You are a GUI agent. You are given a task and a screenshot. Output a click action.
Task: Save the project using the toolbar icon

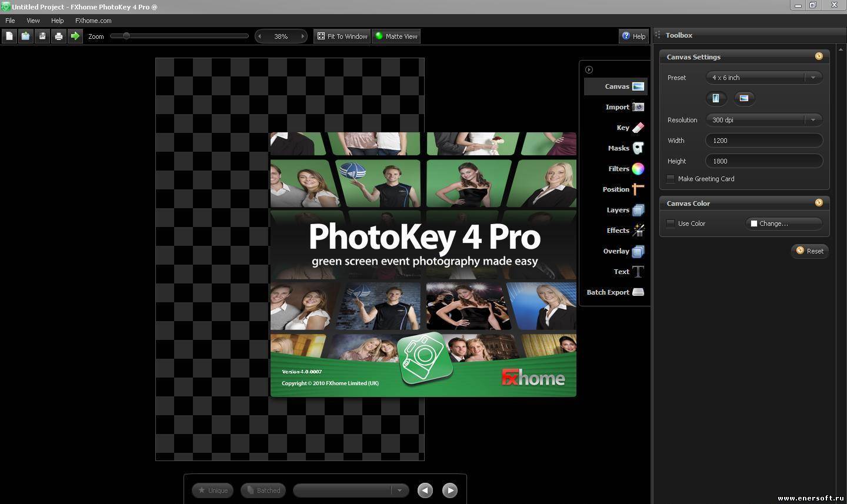tap(42, 36)
